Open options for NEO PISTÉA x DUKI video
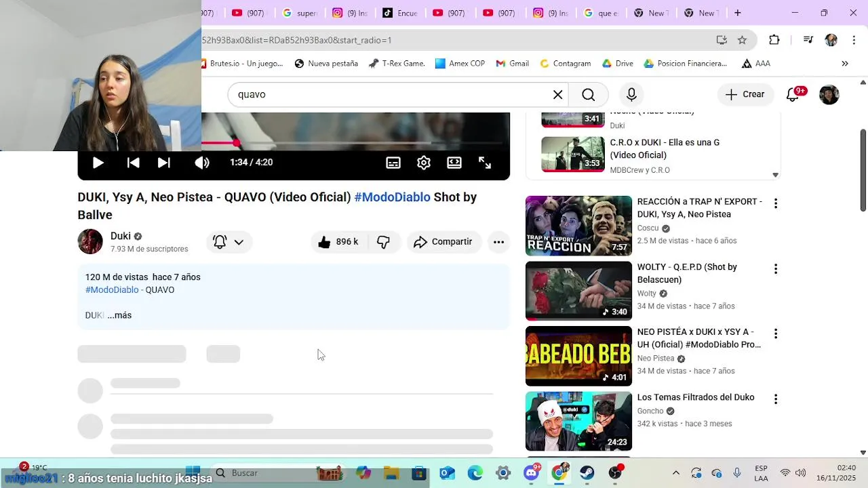The width and height of the screenshot is (868, 488). pyautogui.click(x=776, y=333)
